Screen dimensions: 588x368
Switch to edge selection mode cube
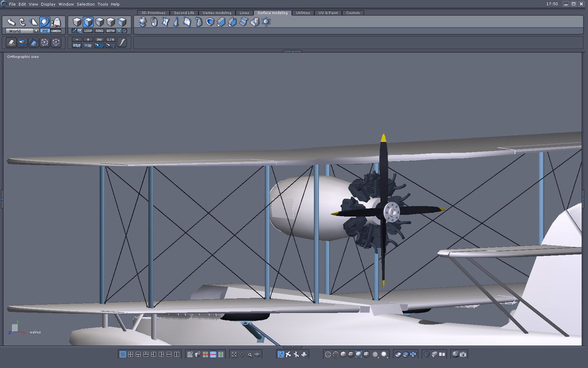[99, 22]
